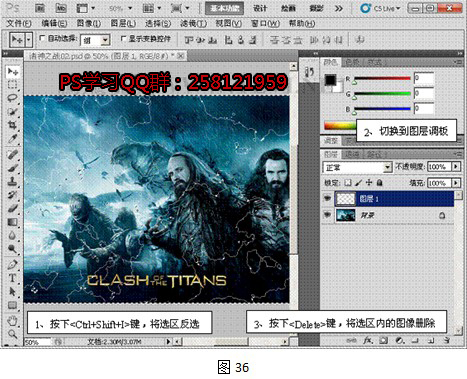Expand more workspaces double chevron
This screenshot has height=379, width=467.
(x=339, y=8)
